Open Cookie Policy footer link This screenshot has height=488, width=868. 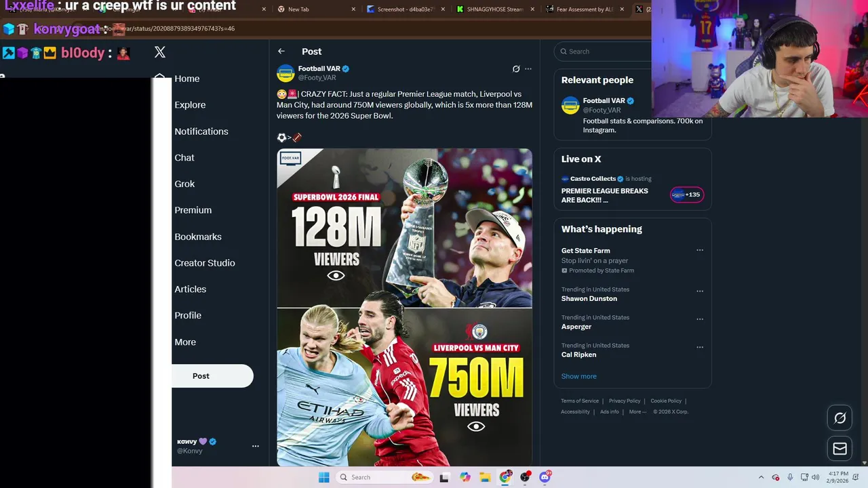[x=666, y=401]
